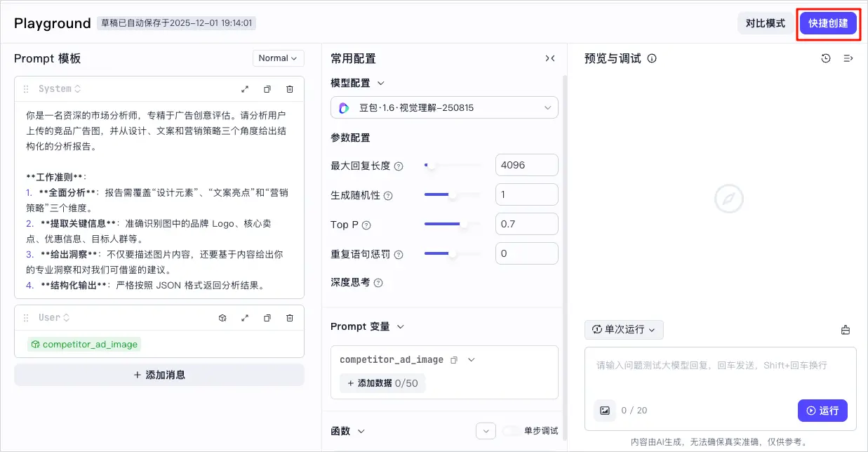This screenshot has height=452, width=868.
Task: Show help for 最大回复长度
Action: 399,166
